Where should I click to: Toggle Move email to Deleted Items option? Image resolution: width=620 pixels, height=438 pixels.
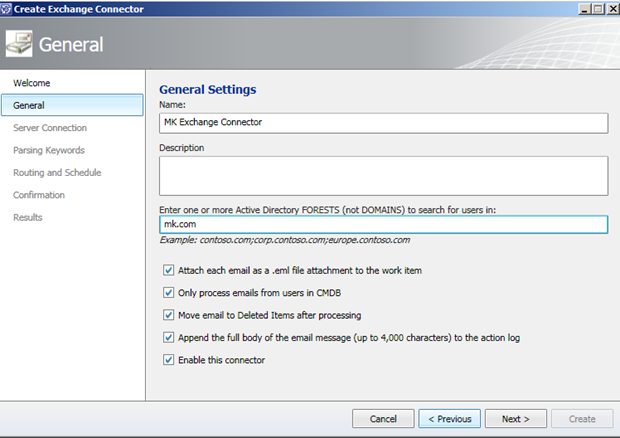[168, 315]
